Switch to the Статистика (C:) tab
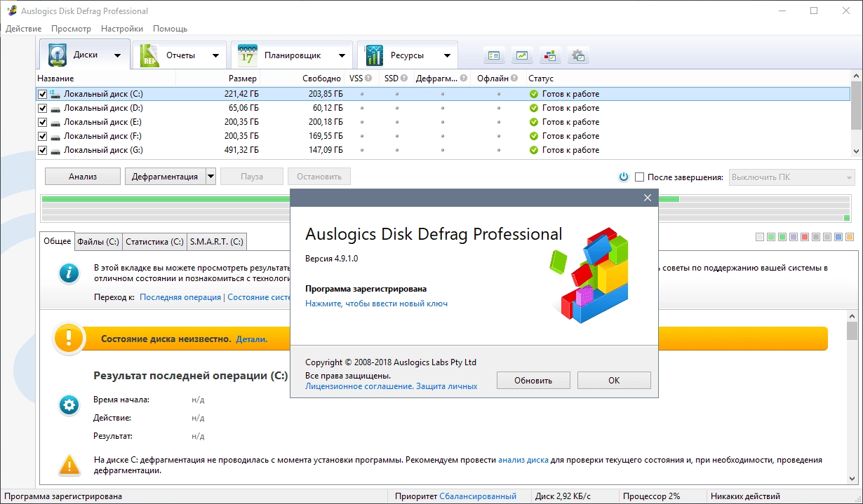Image resolution: width=863 pixels, height=504 pixels. pyautogui.click(x=154, y=242)
